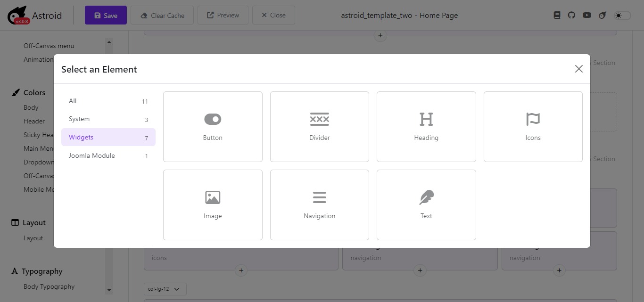Clear Cache from the top toolbar

click(x=162, y=15)
